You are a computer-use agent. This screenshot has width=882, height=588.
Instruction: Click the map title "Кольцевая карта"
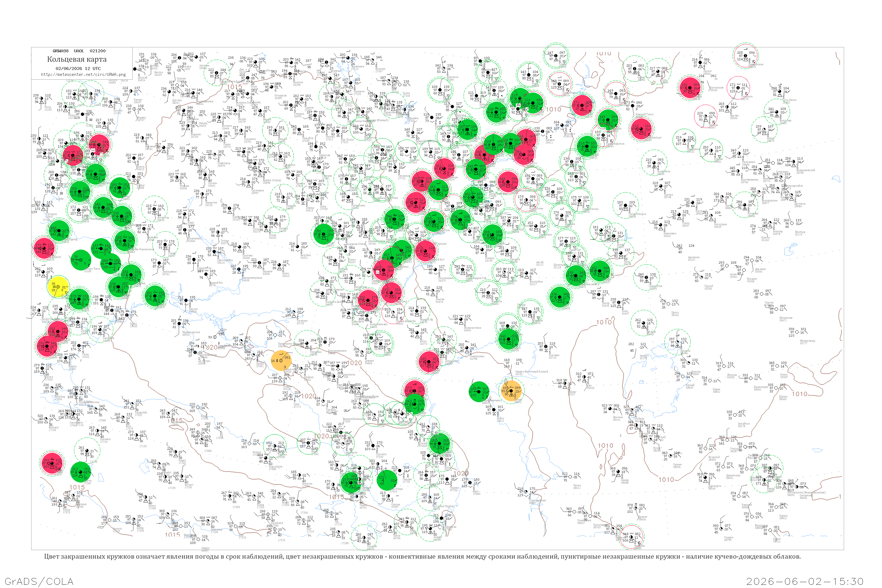(x=77, y=59)
